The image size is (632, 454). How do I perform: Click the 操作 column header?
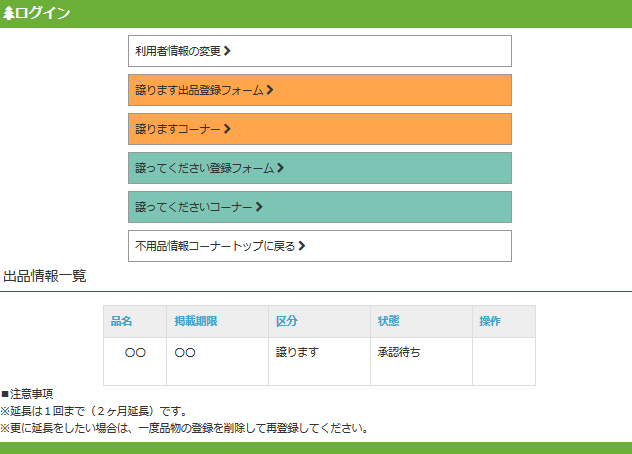click(x=490, y=321)
